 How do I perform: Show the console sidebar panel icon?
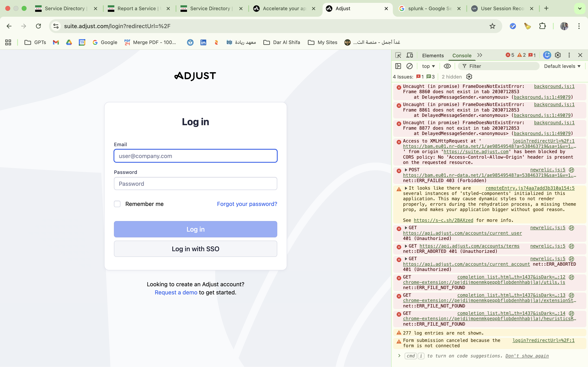point(398,66)
